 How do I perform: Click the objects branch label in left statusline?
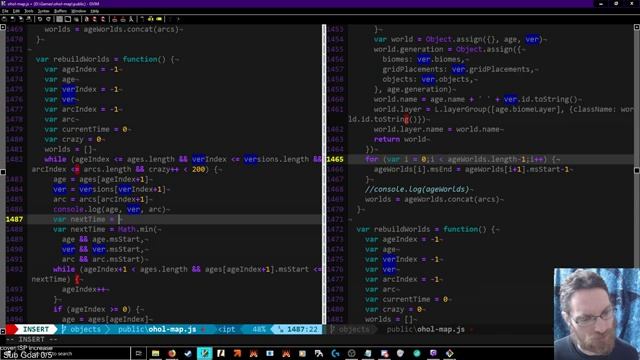(85, 329)
